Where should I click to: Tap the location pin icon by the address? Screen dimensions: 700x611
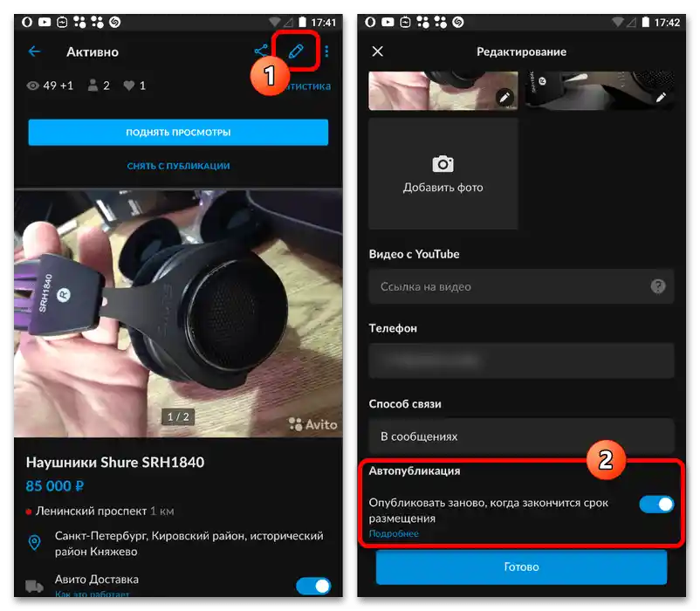34,542
